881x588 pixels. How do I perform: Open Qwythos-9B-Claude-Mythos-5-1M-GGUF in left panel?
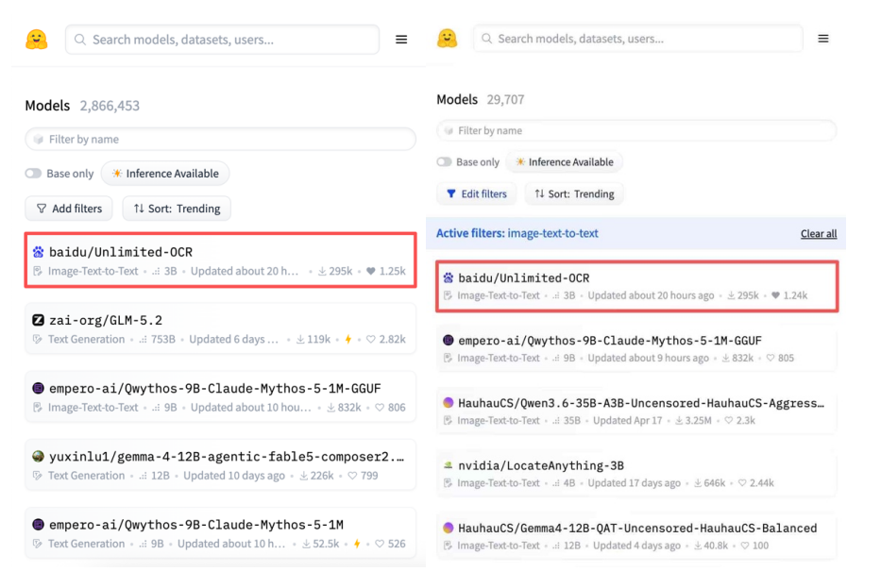click(x=220, y=396)
